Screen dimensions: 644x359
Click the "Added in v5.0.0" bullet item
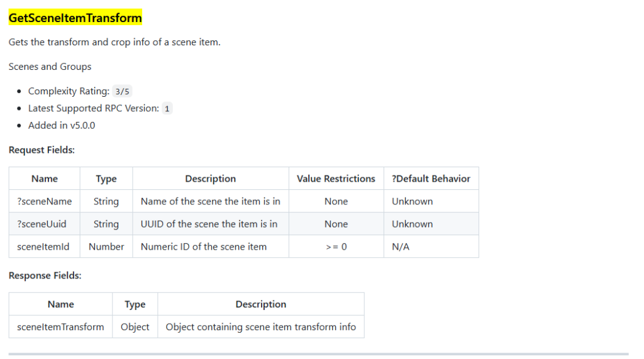(62, 125)
